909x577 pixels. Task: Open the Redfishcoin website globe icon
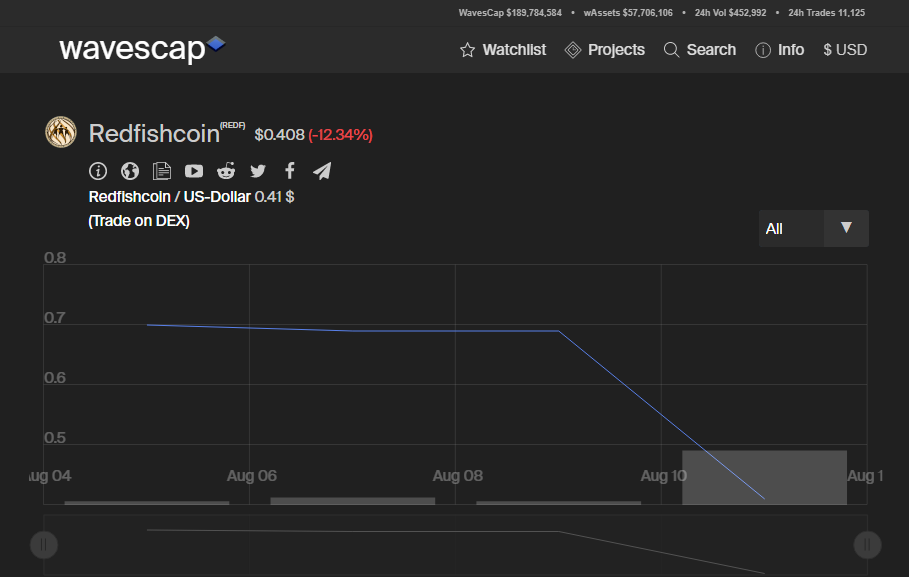(130, 171)
